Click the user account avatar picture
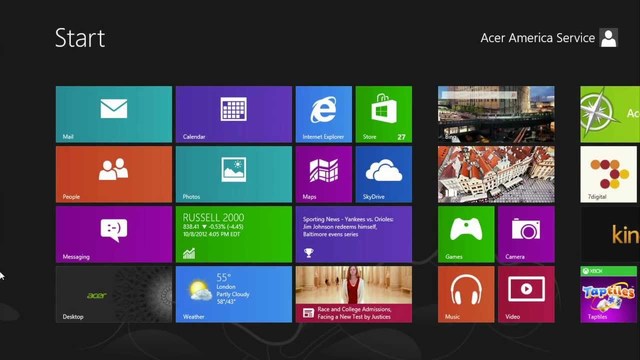640x360 pixels. click(x=609, y=38)
